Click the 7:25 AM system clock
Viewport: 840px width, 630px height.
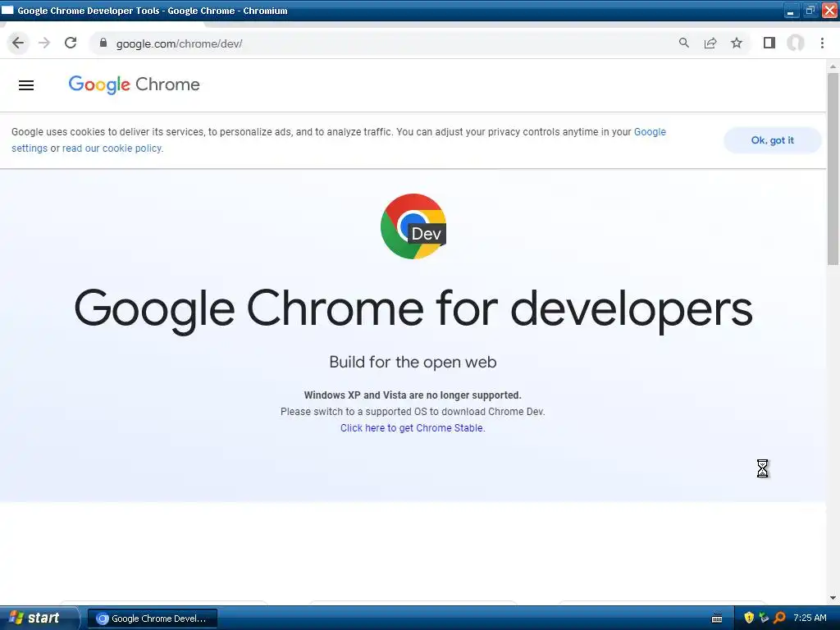[x=810, y=618]
